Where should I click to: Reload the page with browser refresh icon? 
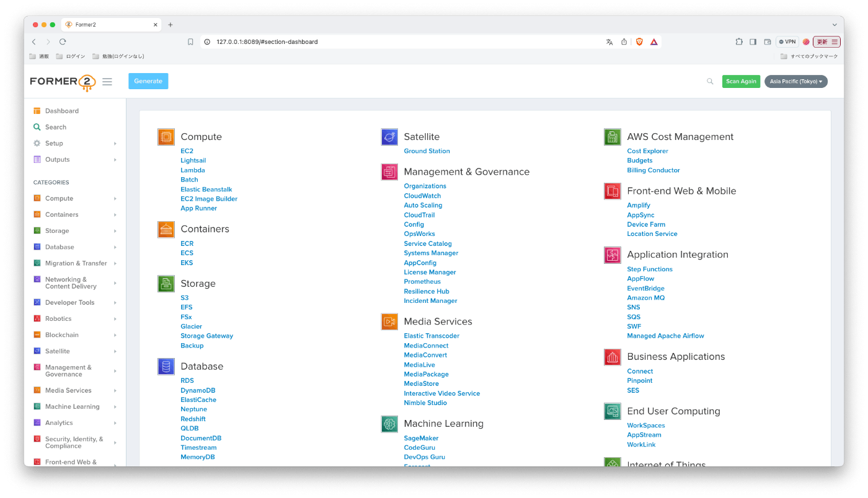63,41
